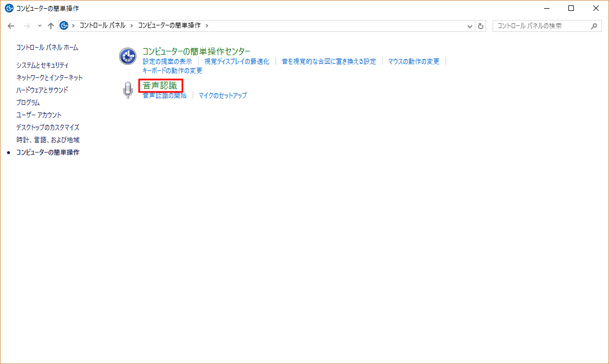This screenshot has width=609, height=364.
Task: Go up one level with up arrow
Action: point(51,25)
